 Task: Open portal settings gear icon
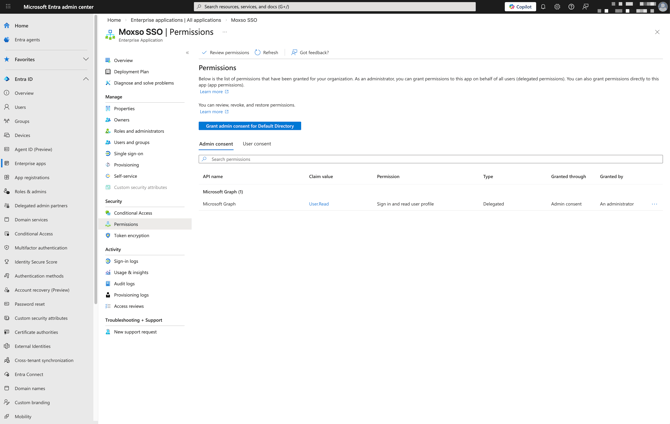[x=557, y=7]
